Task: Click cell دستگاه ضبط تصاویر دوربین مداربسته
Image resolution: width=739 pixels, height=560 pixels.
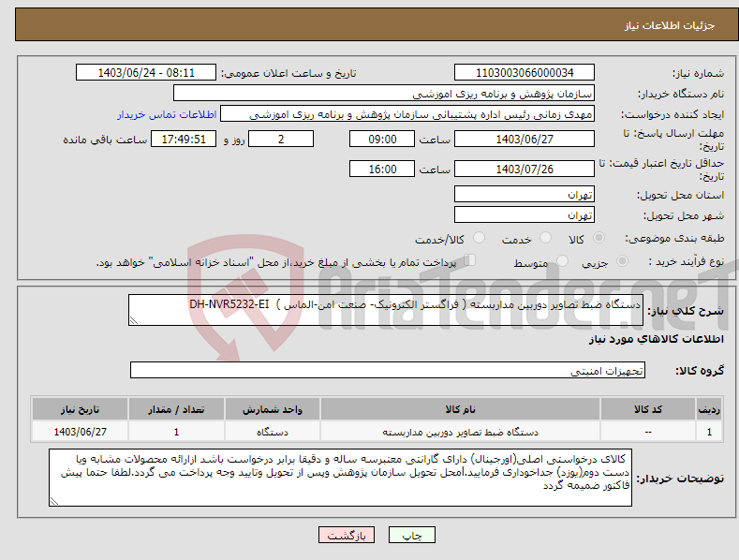Action: (x=460, y=432)
